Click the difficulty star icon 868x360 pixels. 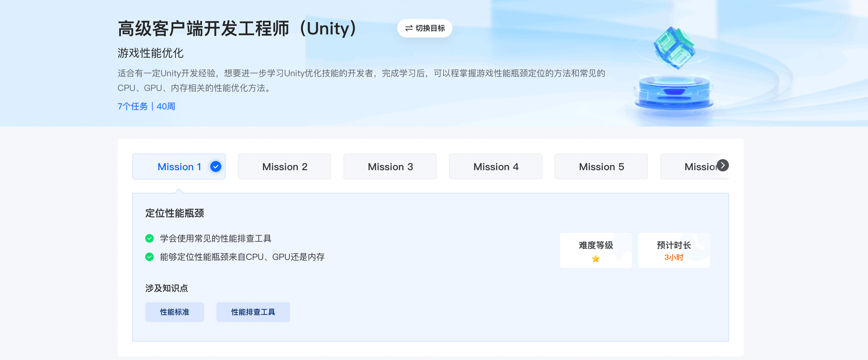tap(595, 259)
